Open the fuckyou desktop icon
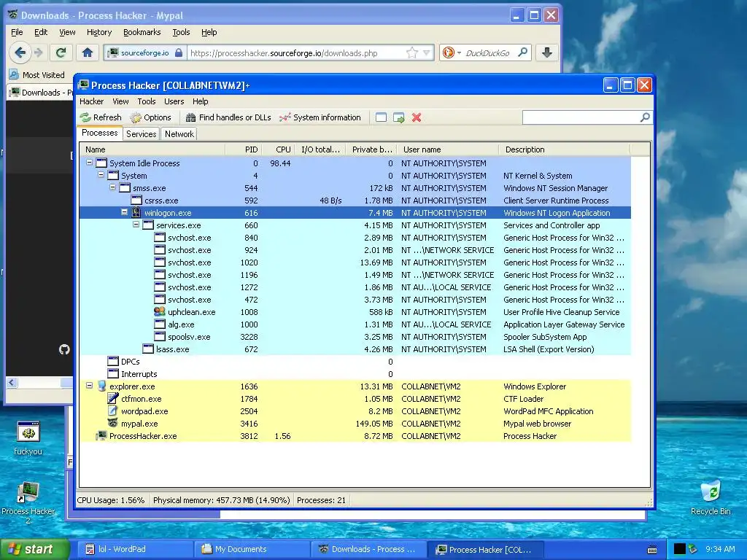This screenshot has height=560, width=747. pos(28,438)
